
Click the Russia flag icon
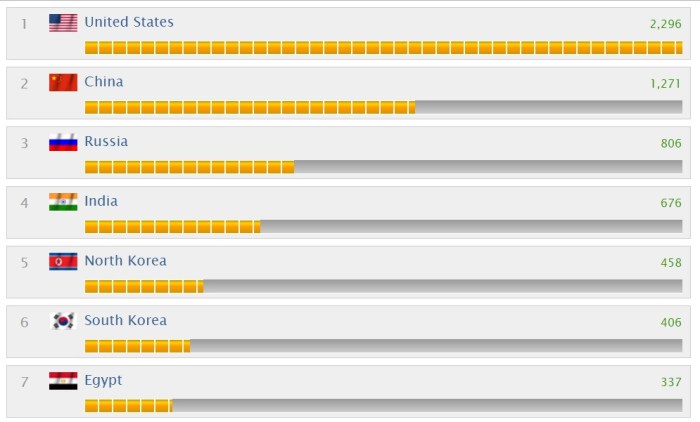(x=63, y=142)
